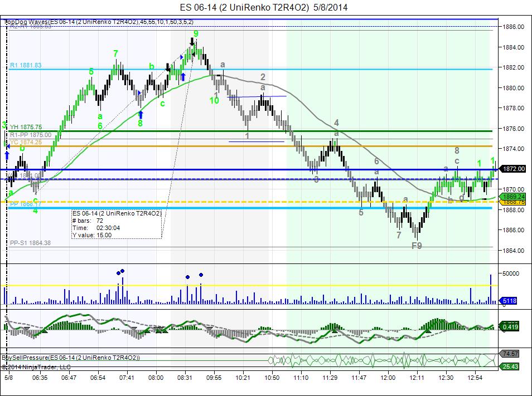This screenshot has height=396, width=532.
Task: Click the black down arrow beside green 9
Action: (x=192, y=42)
